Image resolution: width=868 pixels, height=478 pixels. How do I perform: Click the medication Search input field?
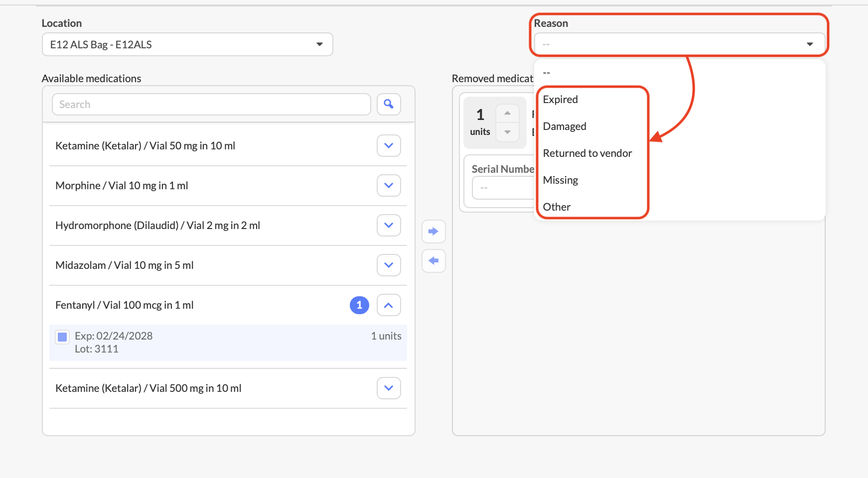211,105
